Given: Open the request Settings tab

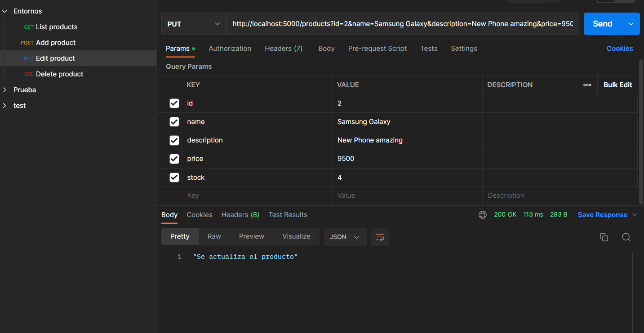Looking at the screenshot, I should pos(464,49).
